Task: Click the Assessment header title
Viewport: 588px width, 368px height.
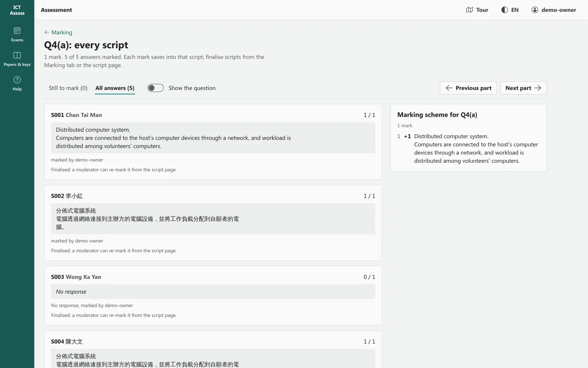Action: pyautogui.click(x=56, y=10)
